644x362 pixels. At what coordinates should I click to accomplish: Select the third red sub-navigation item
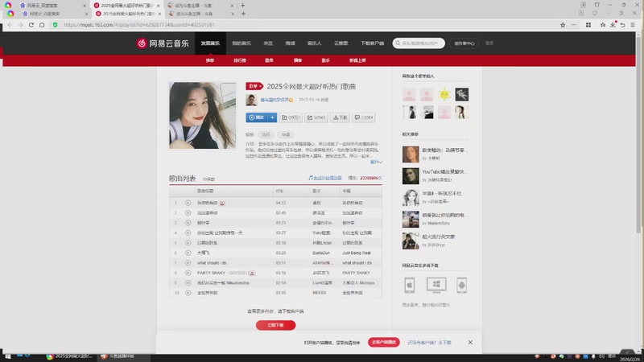click(x=269, y=60)
